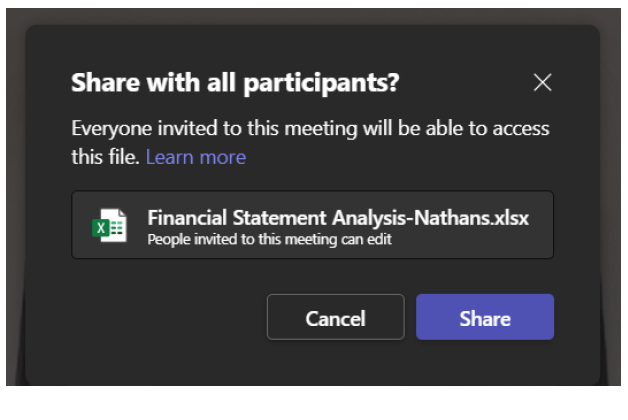Screen dimensions: 628x420
Task: Click the 'this file.' text before Learn more
Action: tap(106, 157)
